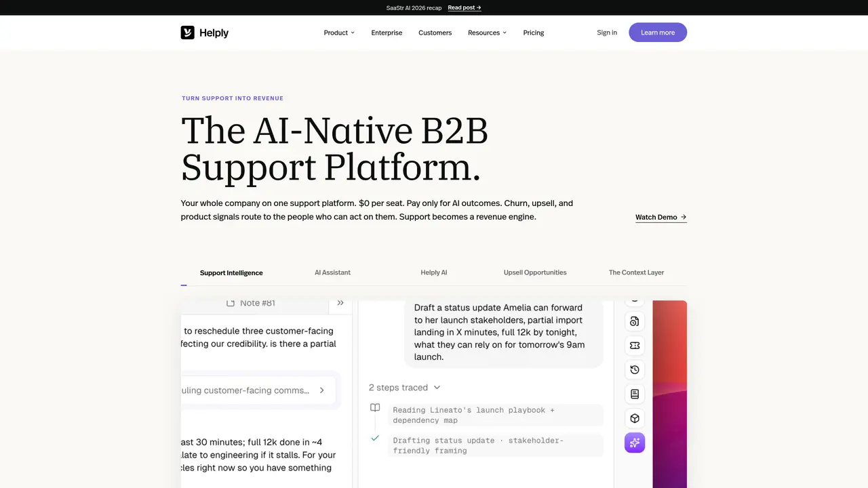The width and height of the screenshot is (868, 488).
Task: Open the cube icon in demo sidebar
Action: 635,419
